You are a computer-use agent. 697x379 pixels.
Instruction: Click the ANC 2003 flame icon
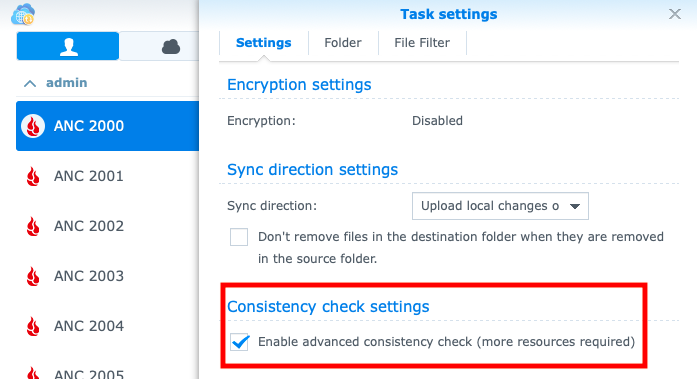pos(33,276)
